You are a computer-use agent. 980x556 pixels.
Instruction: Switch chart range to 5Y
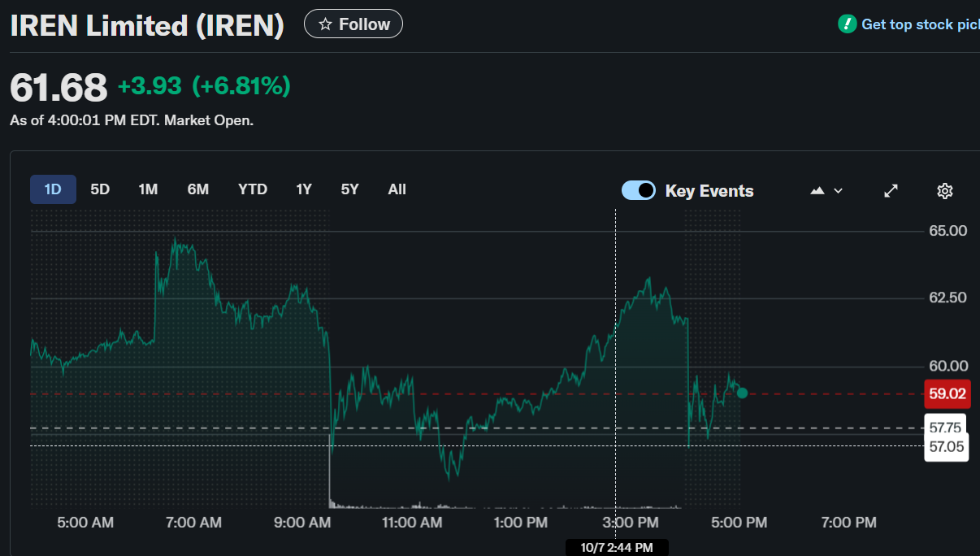point(349,189)
